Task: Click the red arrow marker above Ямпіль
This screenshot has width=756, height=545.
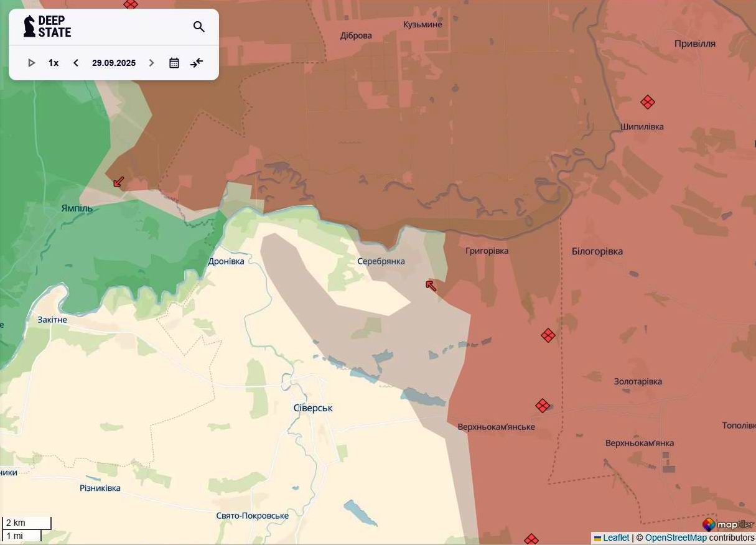Action: (118, 182)
